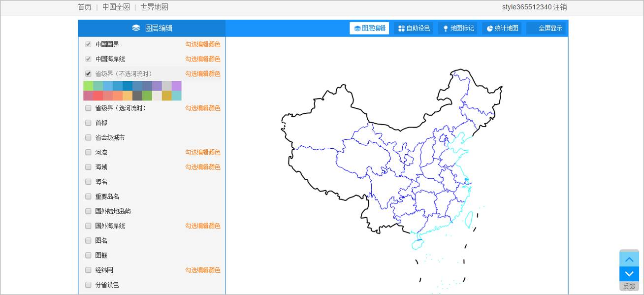This screenshot has width=644, height=295.
Task: Click the 首都 layer label
Action: (101, 123)
